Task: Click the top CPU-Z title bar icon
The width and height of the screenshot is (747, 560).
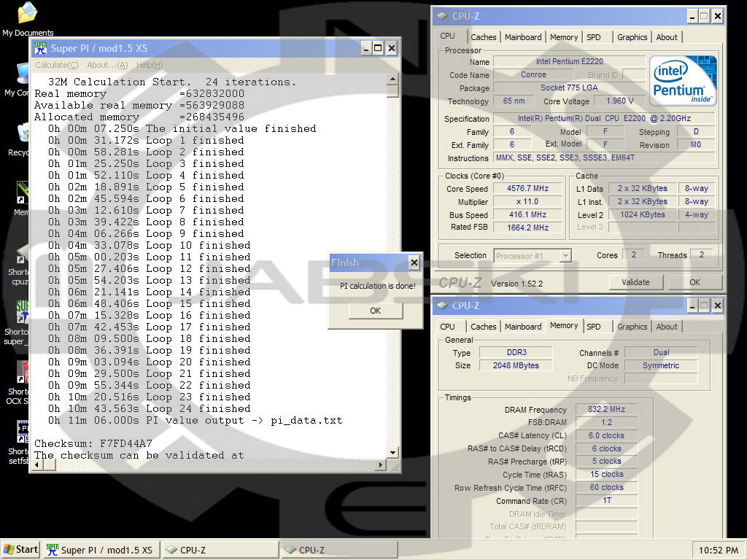Action: pos(443,16)
